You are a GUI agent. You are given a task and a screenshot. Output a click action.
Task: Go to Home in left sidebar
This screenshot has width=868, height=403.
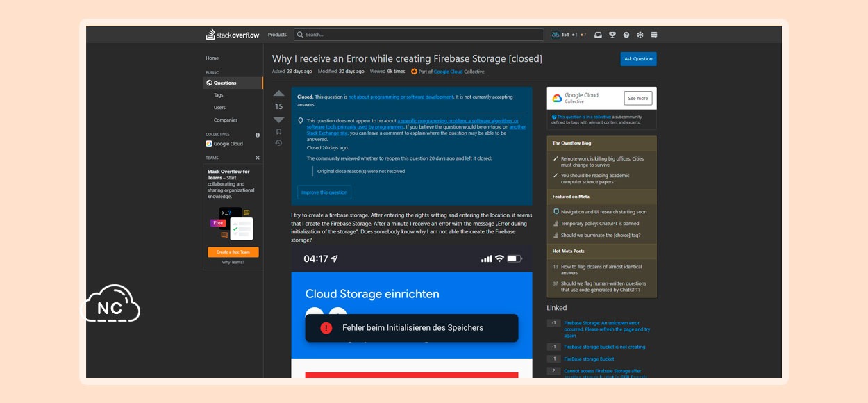click(x=212, y=58)
